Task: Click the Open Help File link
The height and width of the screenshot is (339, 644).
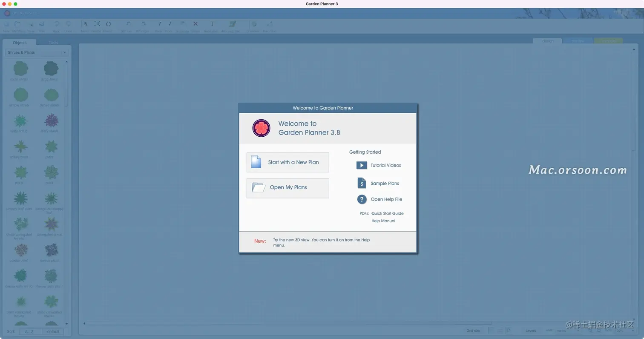Action: pos(386,199)
